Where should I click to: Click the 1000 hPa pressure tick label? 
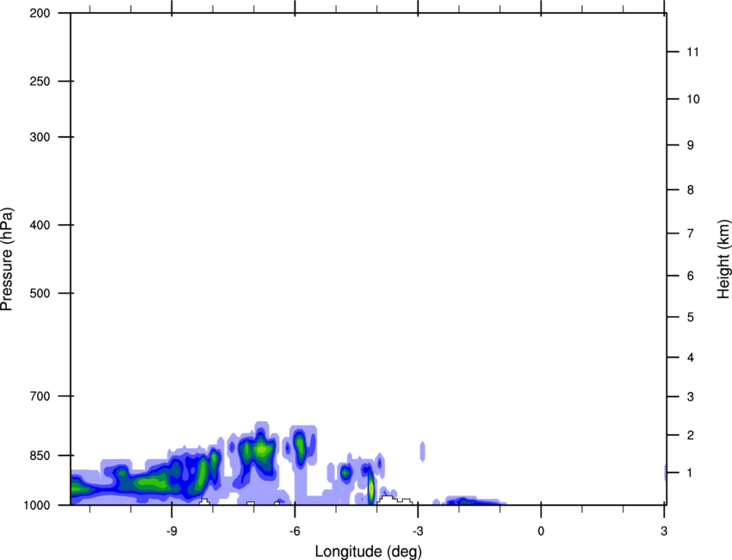[39, 505]
